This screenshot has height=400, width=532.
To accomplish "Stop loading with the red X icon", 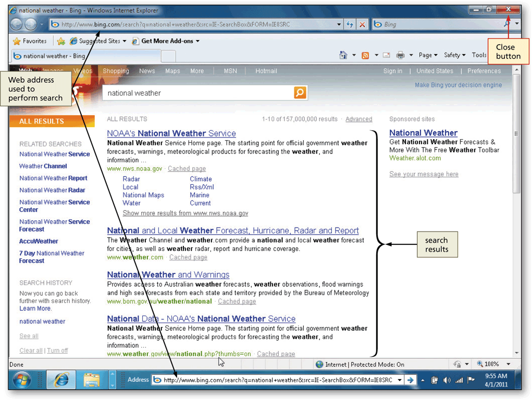I will coord(362,24).
